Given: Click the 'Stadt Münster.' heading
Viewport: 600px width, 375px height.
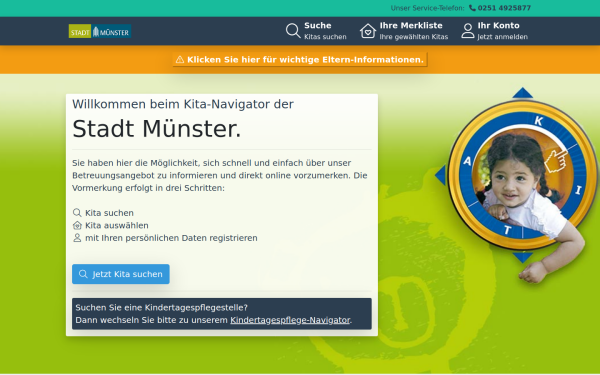Looking at the screenshot, I should tap(157, 129).
